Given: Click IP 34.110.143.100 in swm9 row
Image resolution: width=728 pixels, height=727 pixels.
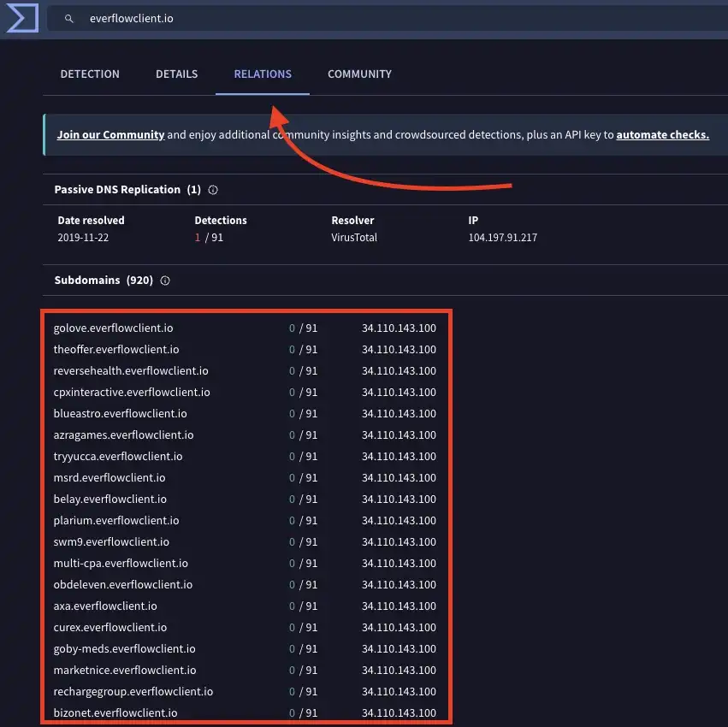Looking at the screenshot, I should [x=399, y=541].
